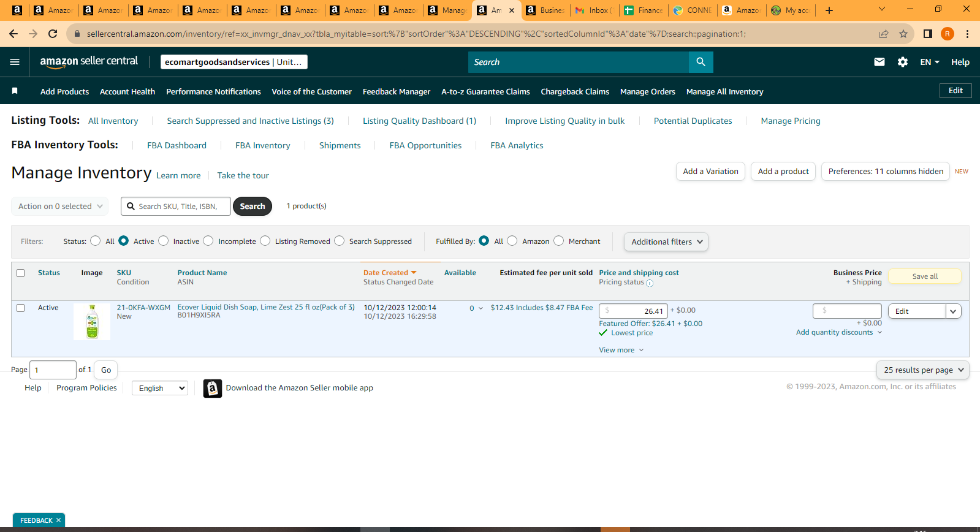Screen dimensions: 980x532
Task: Click the Pricing status info icon
Action: tap(650, 283)
